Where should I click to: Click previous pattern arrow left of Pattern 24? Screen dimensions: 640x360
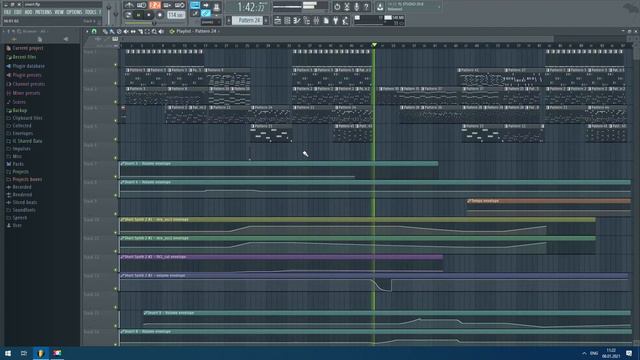click(229, 20)
